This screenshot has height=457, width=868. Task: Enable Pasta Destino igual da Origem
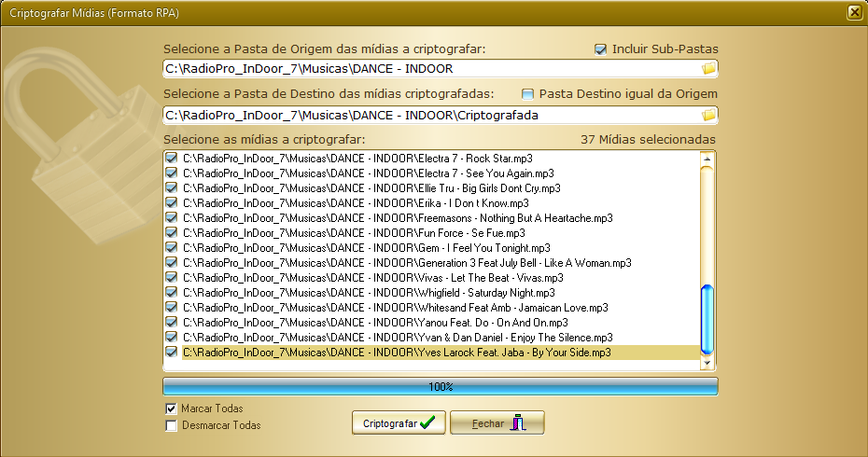[527, 94]
